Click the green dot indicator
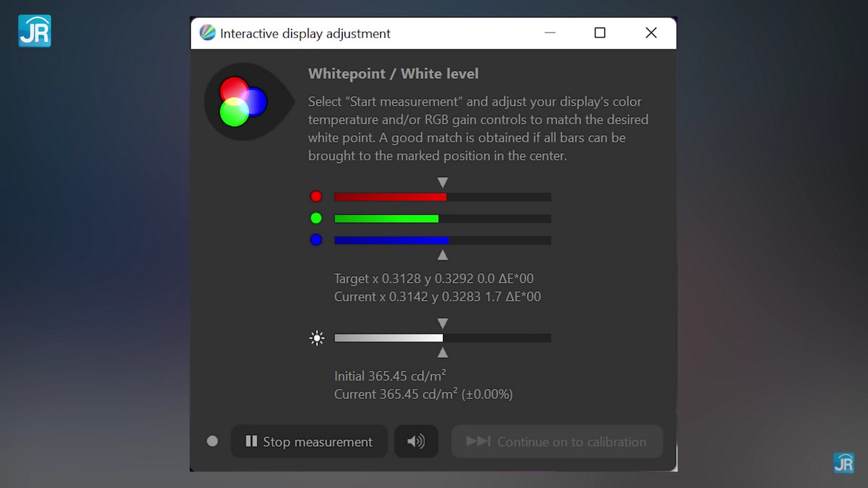Viewport: 868px width, 488px height. pos(316,218)
